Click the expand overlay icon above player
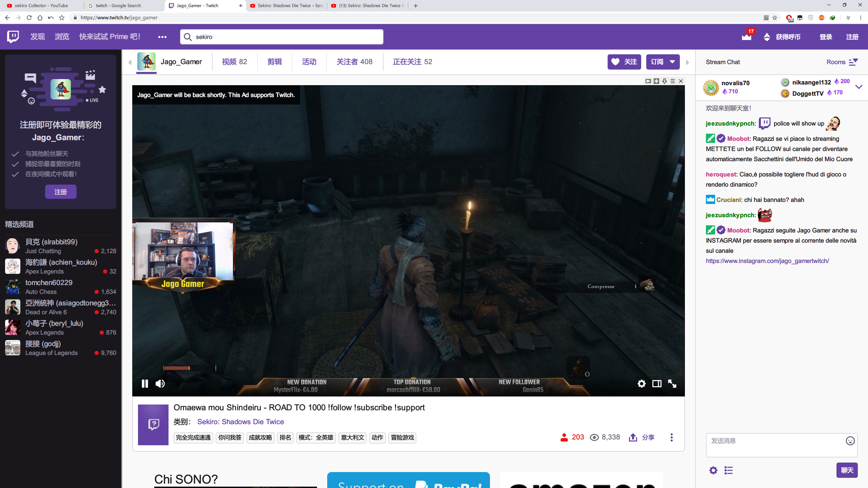The width and height of the screenshot is (868, 488). click(656, 81)
